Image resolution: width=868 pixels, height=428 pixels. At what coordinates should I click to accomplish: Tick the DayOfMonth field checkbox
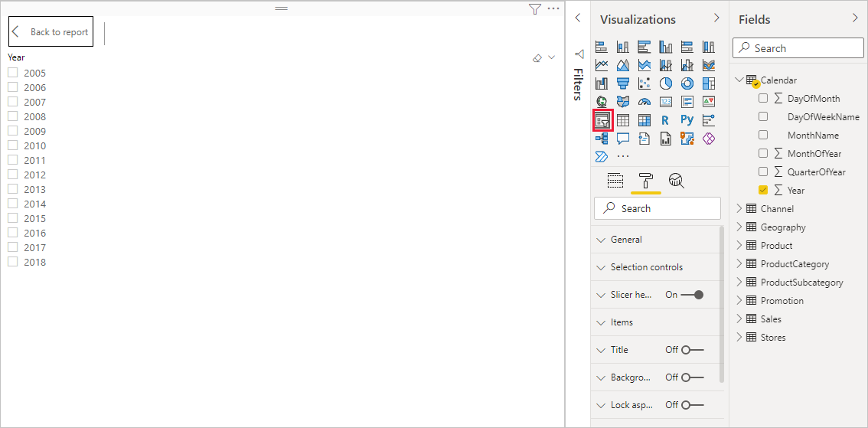763,98
